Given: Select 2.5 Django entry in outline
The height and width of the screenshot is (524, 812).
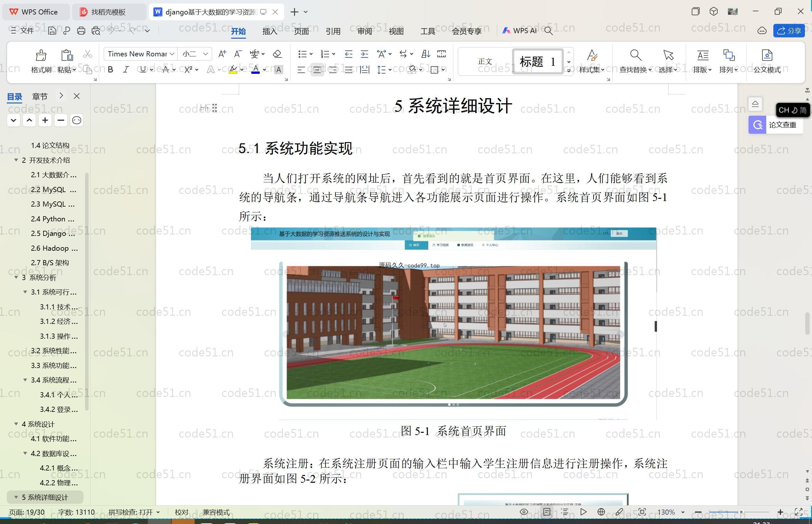Looking at the screenshot, I should pos(53,233).
